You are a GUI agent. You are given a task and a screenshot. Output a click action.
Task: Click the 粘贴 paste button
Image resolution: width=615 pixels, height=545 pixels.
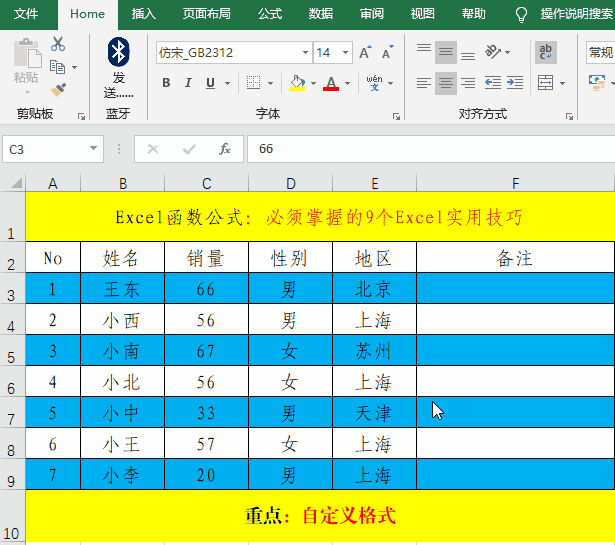[26, 62]
